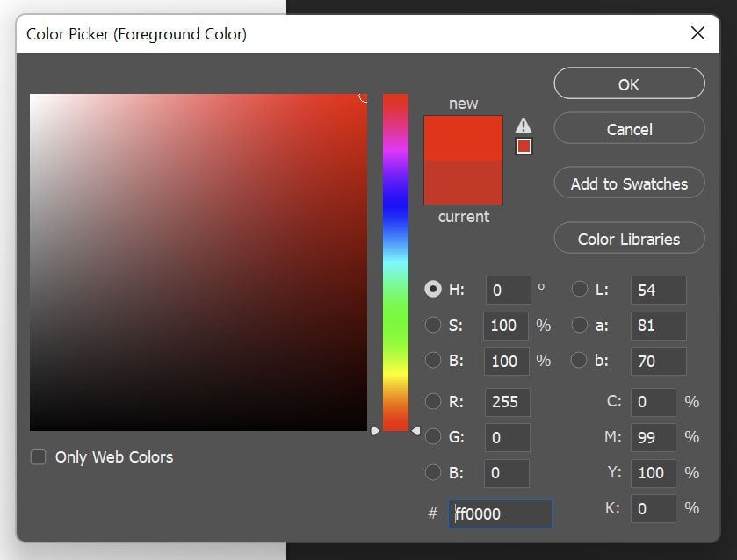The image size is (737, 560).
Task: Select the R red radio button
Action: [433, 401]
